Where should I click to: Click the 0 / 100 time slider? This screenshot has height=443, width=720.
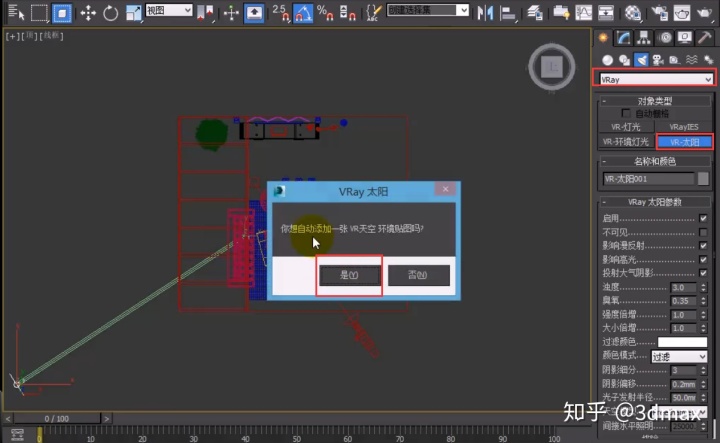(56, 419)
